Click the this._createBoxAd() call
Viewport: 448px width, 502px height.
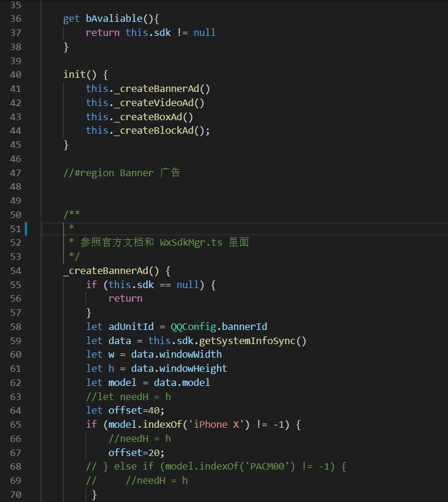coord(139,117)
